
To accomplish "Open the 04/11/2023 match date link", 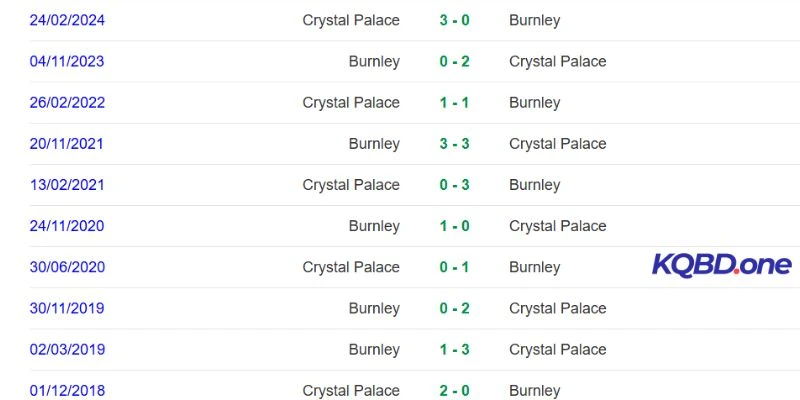I will click(x=67, y=61).
